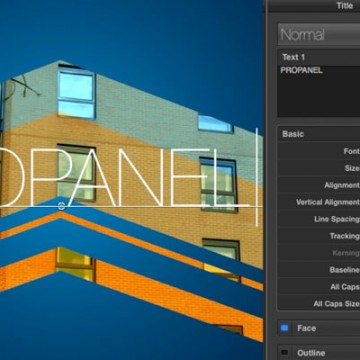Switch to the Title inspector tab
The width and height of the screenshot is (360, 360).
tap(345, 6)
